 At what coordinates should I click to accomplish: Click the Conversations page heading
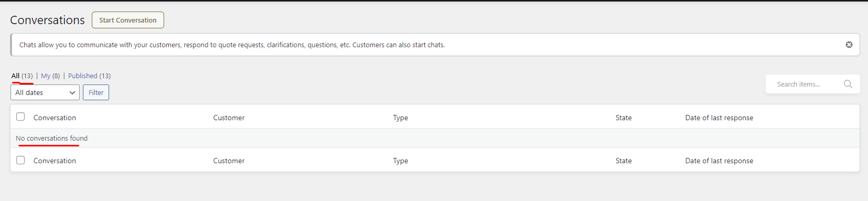(x=47, y=20)
